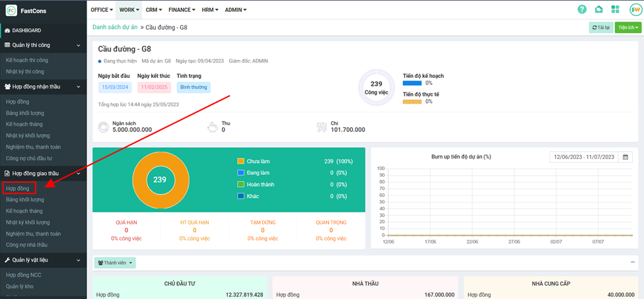Click the orange Chưa làm legend swatch
The image size is (644, 299).
pos(240,161)
